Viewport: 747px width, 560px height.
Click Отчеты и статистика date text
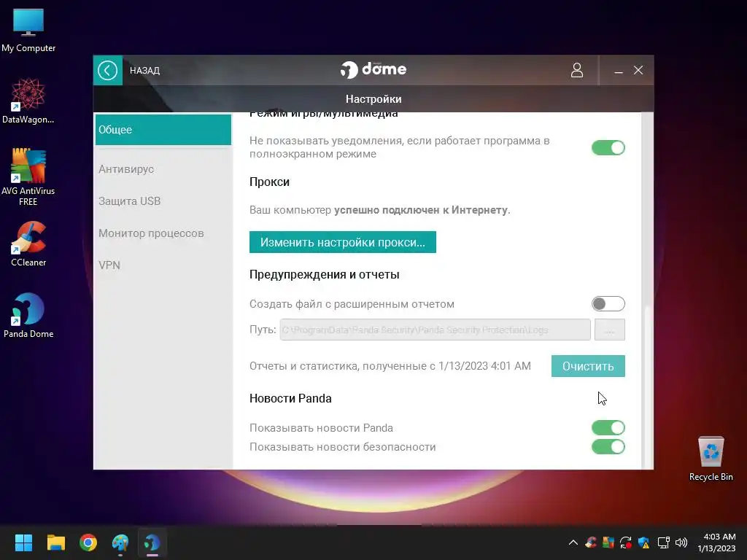coord(390,366)
